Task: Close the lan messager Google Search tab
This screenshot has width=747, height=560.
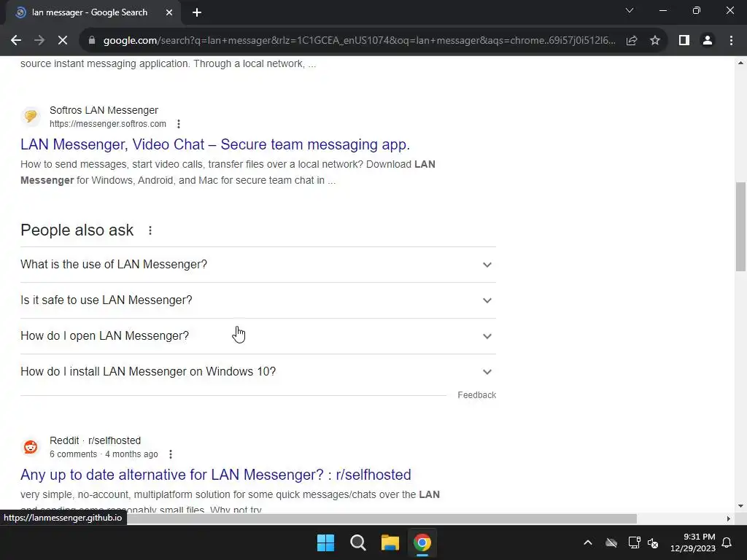Action: pos(169,13)
